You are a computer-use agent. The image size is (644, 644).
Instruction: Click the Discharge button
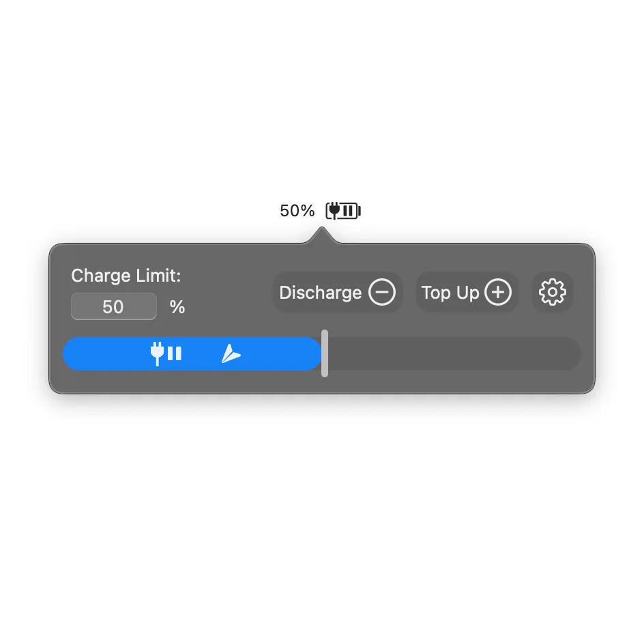(x=338, y=292)
